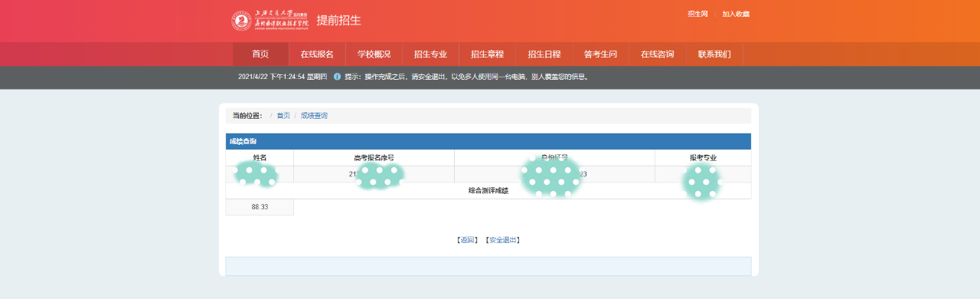Click the 当前位置 label

[247, 116]
